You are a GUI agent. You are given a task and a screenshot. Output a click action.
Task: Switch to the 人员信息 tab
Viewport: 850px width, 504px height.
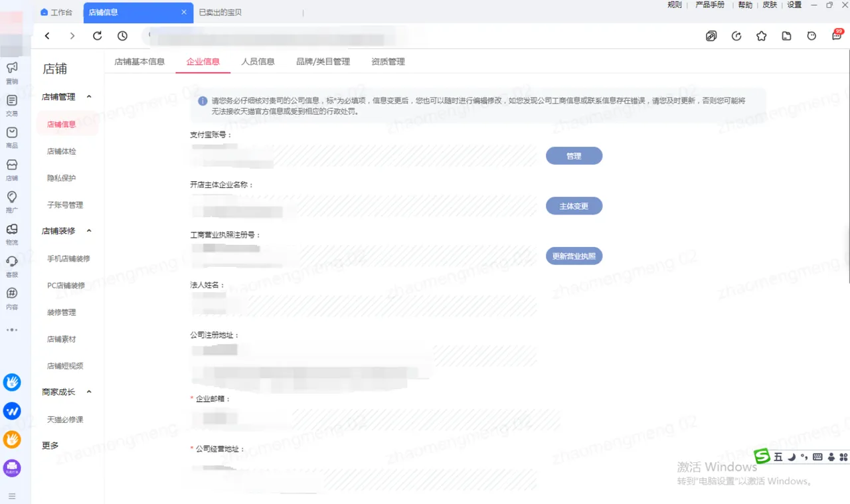258,61
